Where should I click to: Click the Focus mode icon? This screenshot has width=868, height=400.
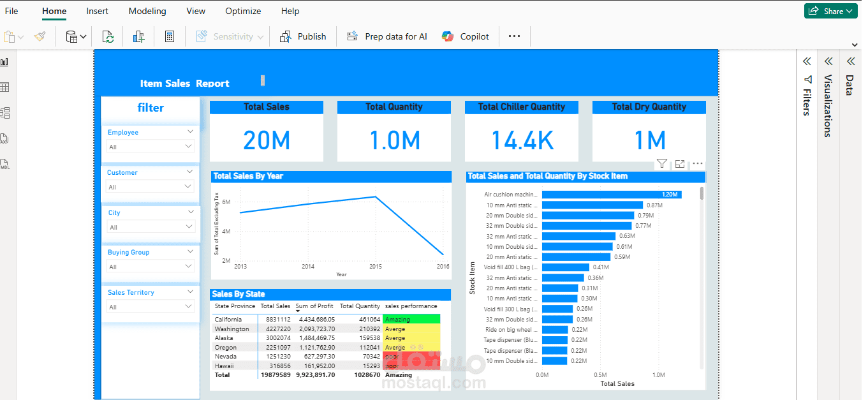(680, 164)
